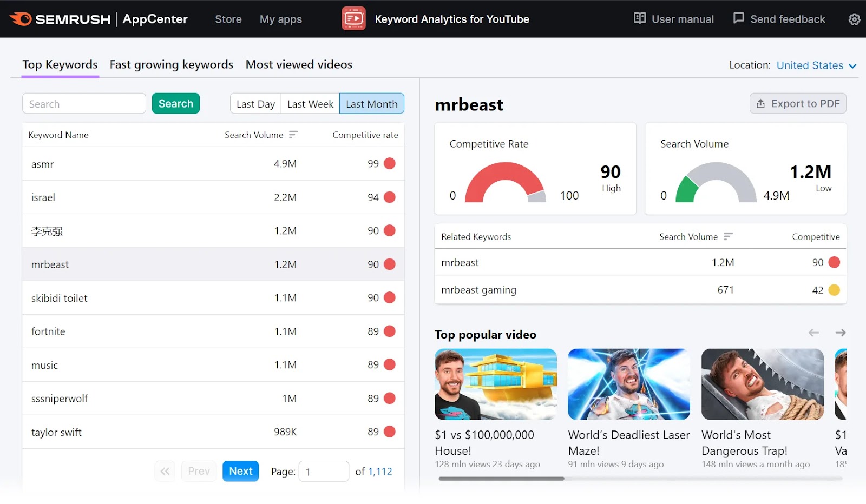Image resolution: width=866 pixels, height=504 pixels.
Task: Select the Last Month filter
Action: coord(372,103)
